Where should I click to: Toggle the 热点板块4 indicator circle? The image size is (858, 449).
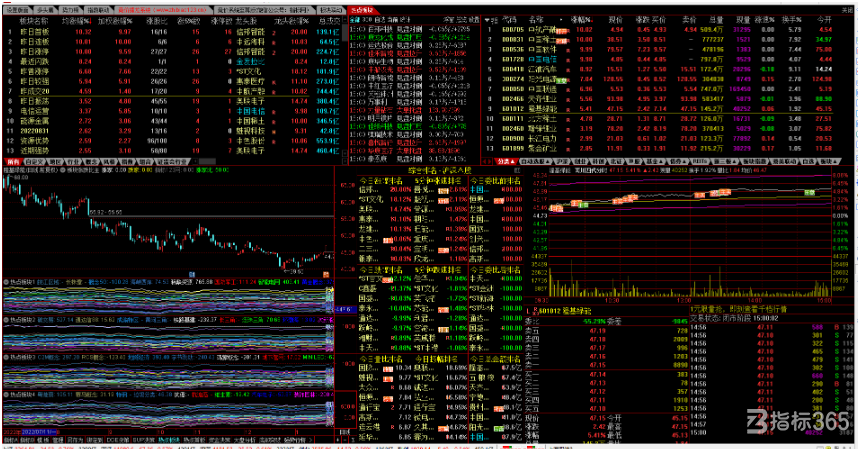tap(6, 394)
